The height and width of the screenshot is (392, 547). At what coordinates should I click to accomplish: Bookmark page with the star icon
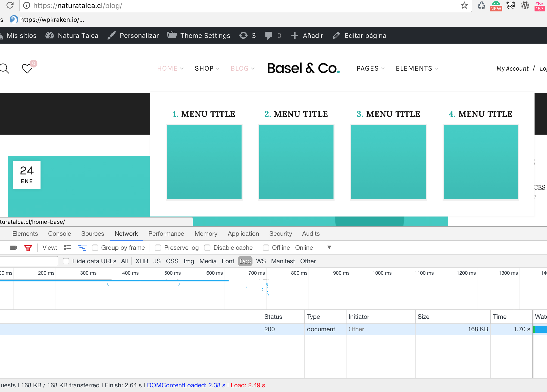click(x=464, y=5)
